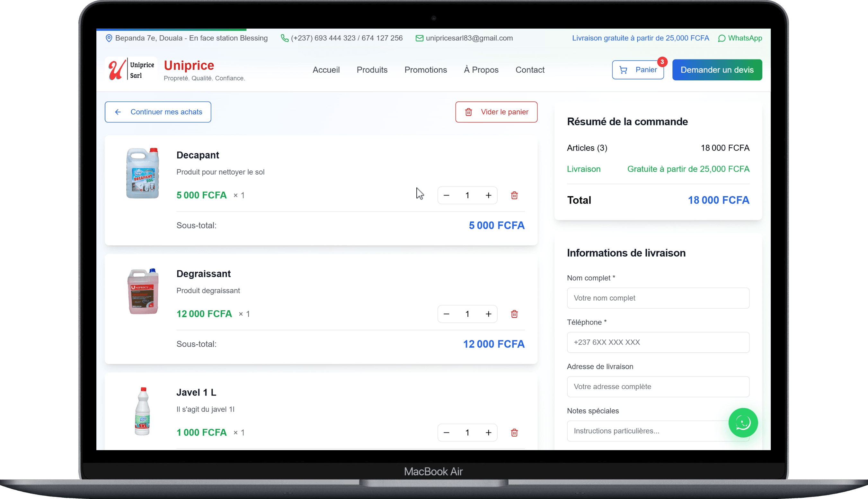The height and width of the screenshot is (499, 868).
Task: Click the Javel 1 L bottle image
Action: point(142,411)
